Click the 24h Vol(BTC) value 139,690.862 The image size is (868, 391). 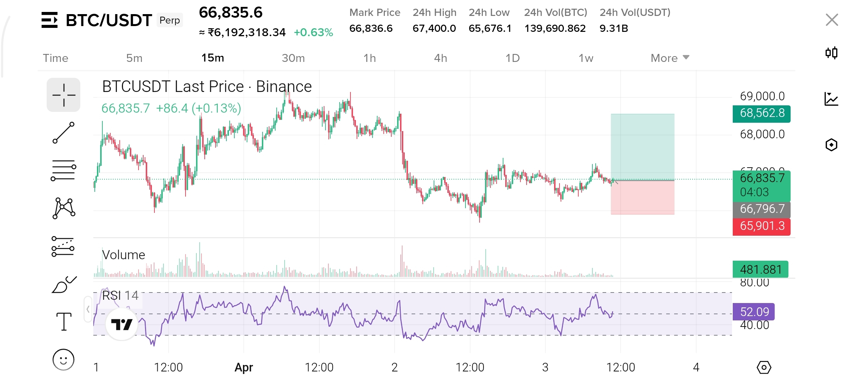[555, 29]
